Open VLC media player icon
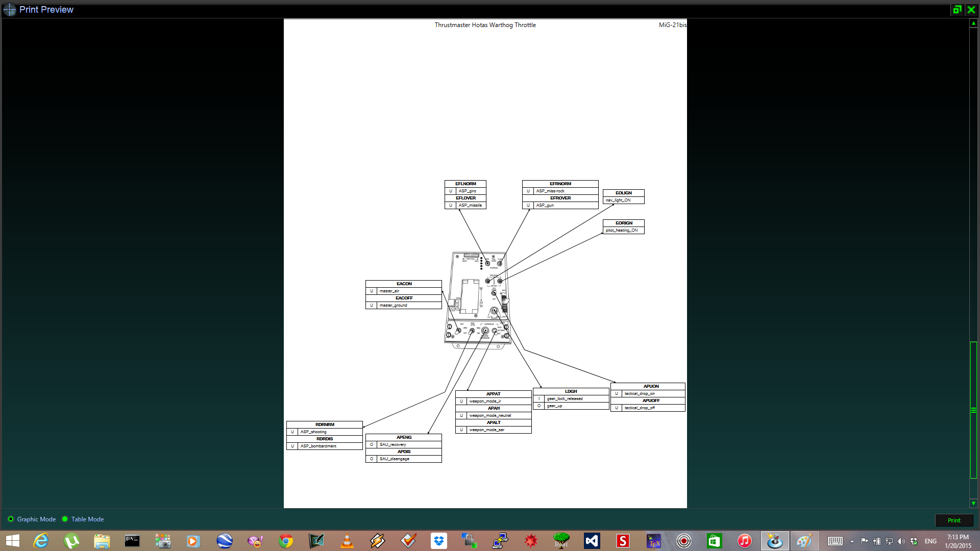 347,541
